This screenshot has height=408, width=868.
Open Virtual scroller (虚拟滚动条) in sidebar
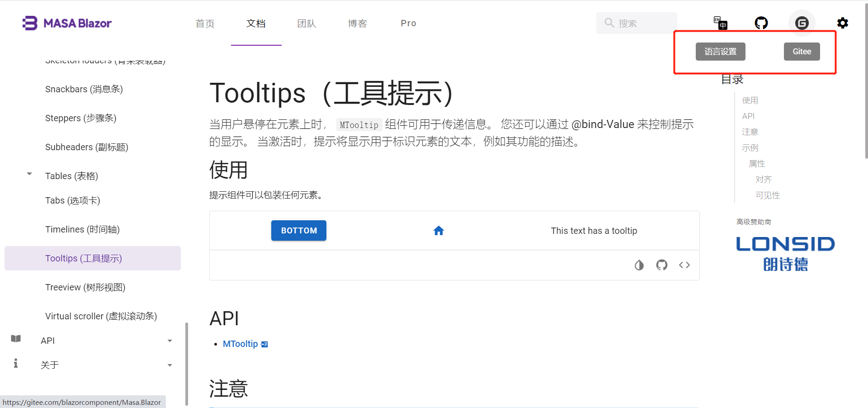coord(101,316)
